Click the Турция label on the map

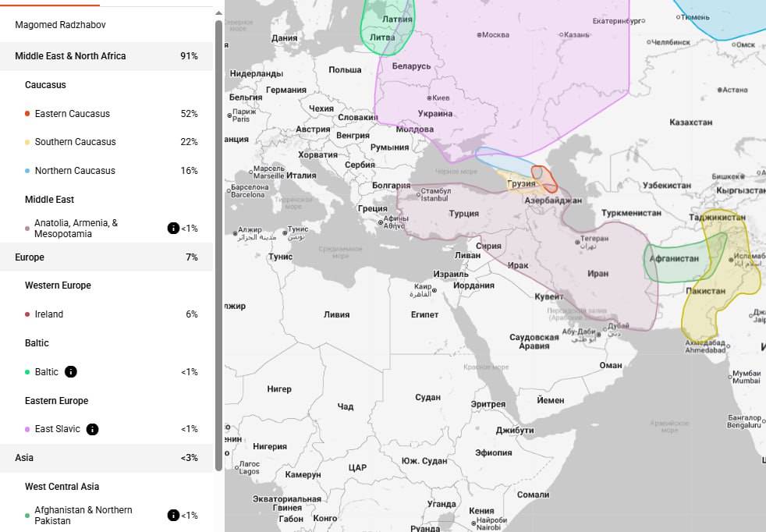coord(463,214)
